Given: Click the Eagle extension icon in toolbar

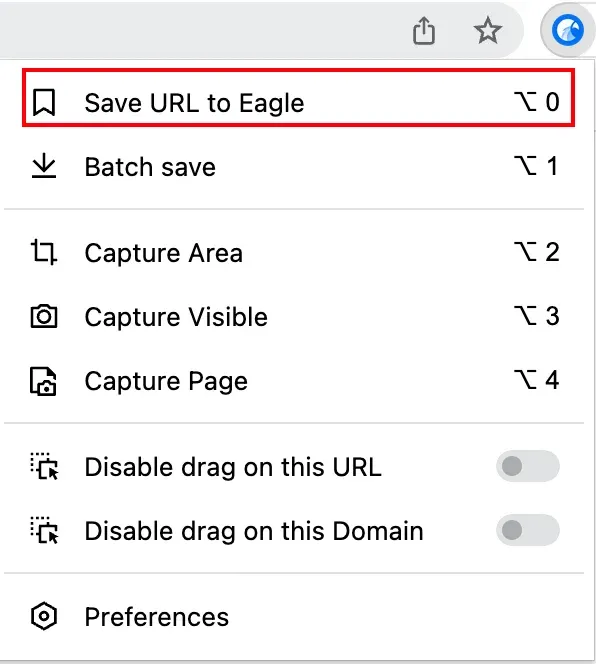Looking at the screenshot, I should (568, 30).
